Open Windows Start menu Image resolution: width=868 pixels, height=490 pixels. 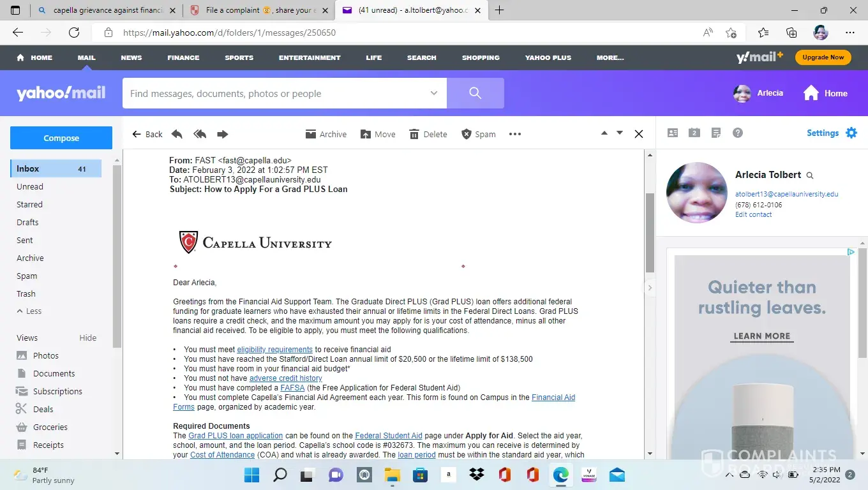(251, 475)
